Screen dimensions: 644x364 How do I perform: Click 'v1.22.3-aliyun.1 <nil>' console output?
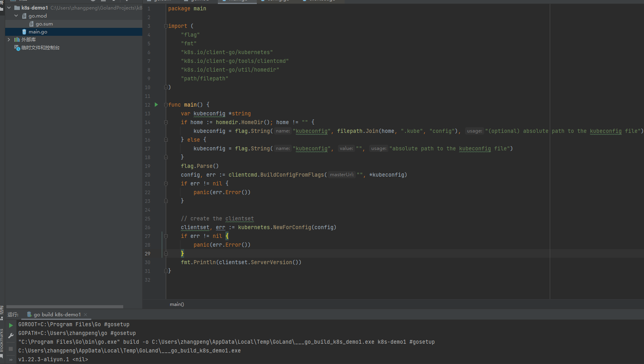pyautogui.click(x=53, y=359)
